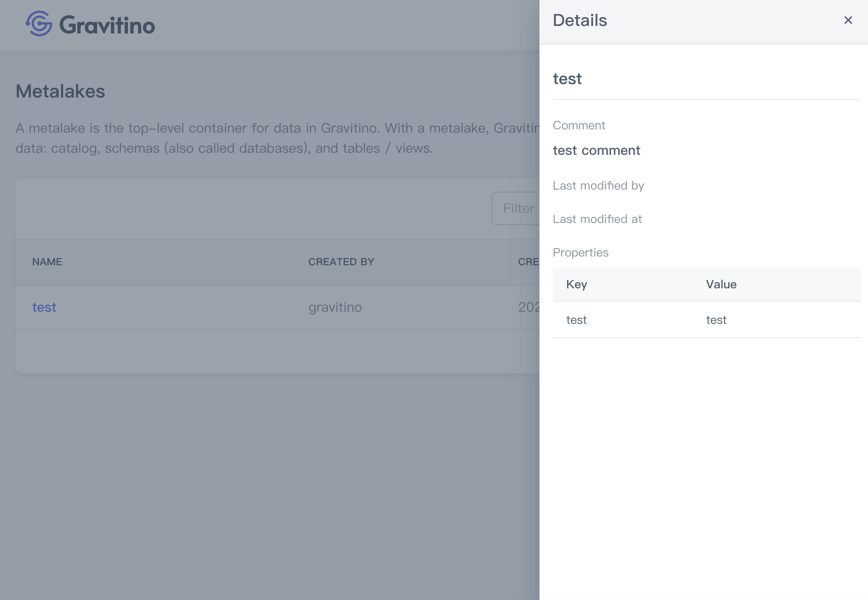The image size is (868, 600).
Task: Focus the Filter input field
Action: pyautogui.click(x=517, y=208)
